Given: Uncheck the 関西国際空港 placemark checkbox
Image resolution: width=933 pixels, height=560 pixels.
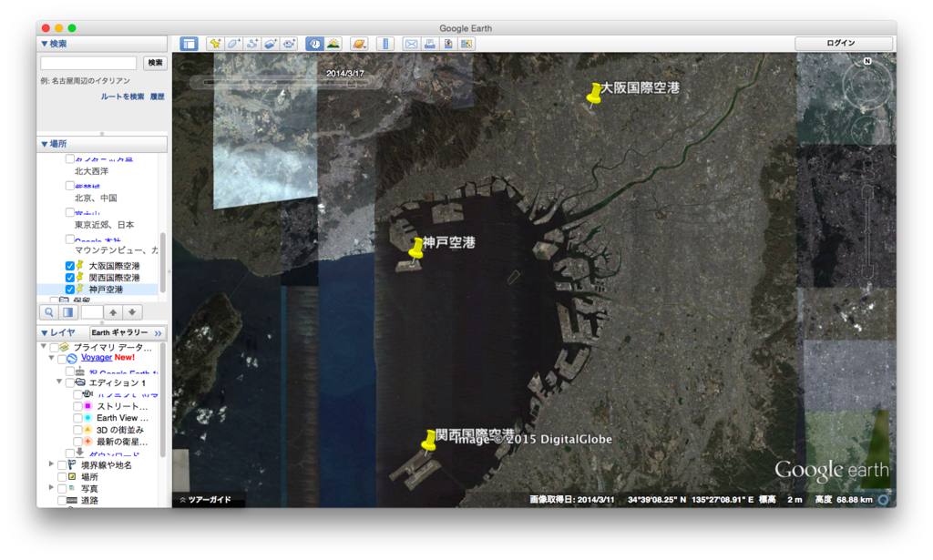Looking at the screenshot, I should coord(69,278).
